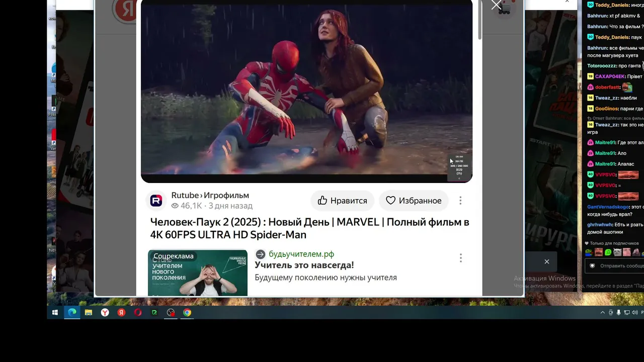Click the chat message input field
The height and width of the screenshot is (362, 644).
pyautogui.click(x=615, y=265)
